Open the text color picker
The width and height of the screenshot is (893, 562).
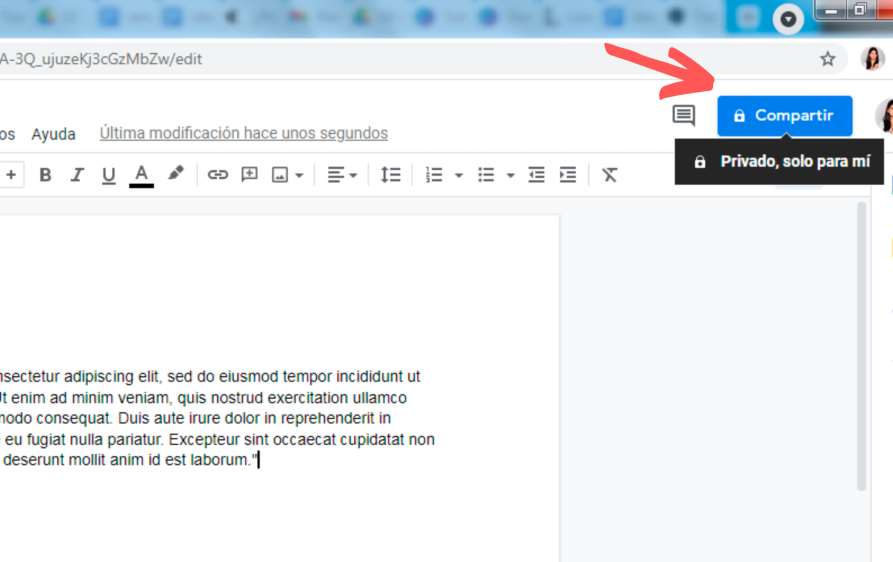(x=142, y=175)
